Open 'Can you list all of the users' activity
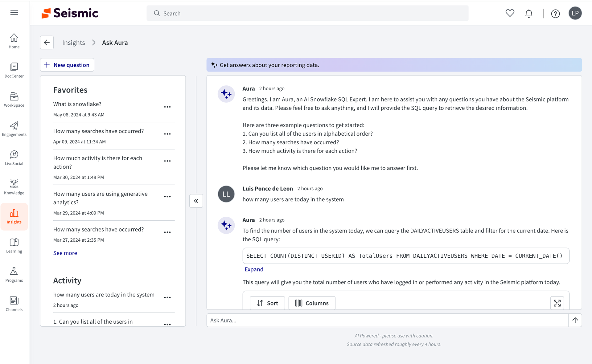This screenshot has height=364, width=592. pos(93,322)
